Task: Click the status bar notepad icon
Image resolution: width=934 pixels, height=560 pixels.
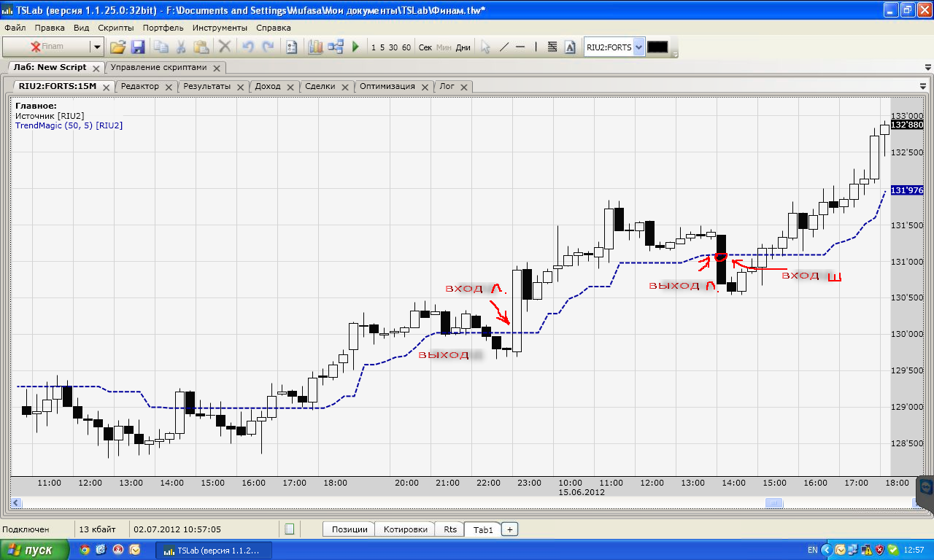Action: pos(290,529)
